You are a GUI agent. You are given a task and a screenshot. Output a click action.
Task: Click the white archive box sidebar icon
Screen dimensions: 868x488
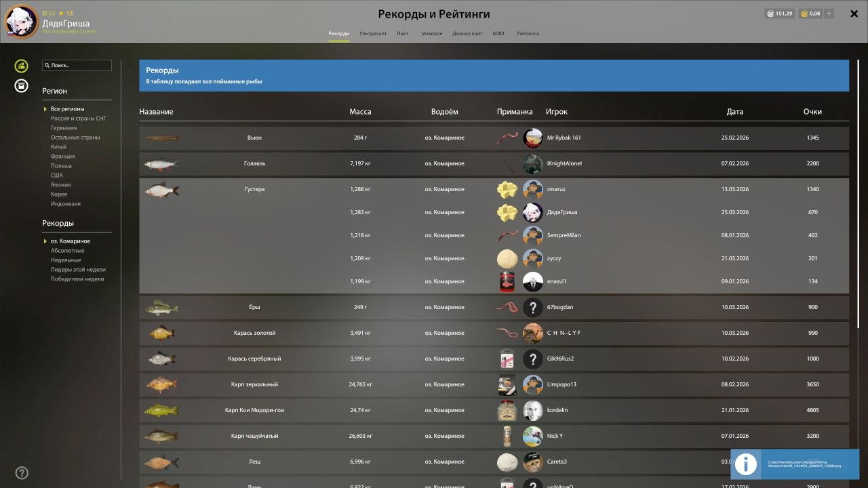[22, 86]
